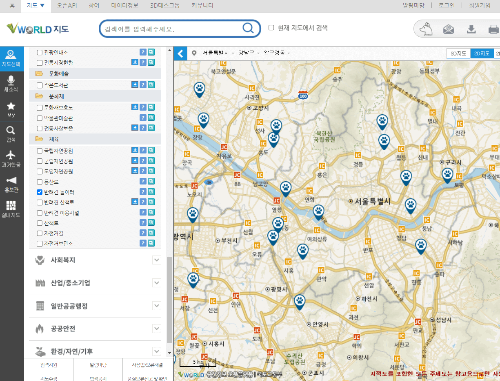Collapse the 문화예술 folder
The image size is (500, 381).
[x=39, y=73]
